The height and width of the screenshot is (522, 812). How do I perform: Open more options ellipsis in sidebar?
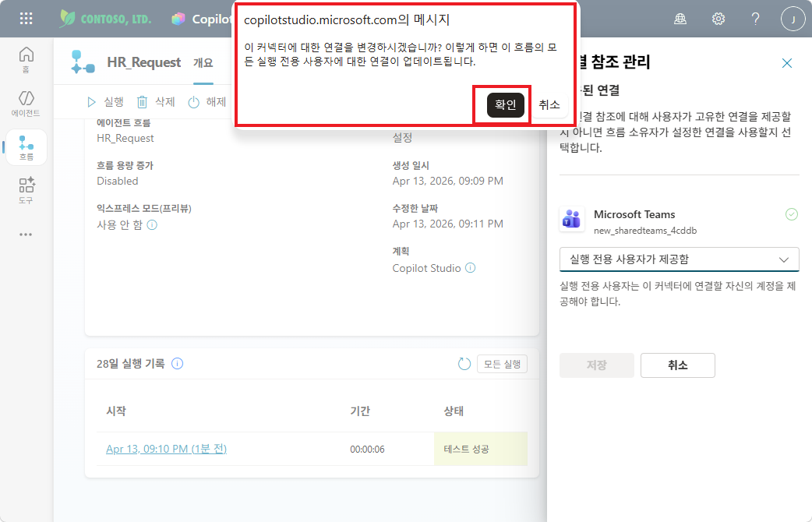pos(26,235)
